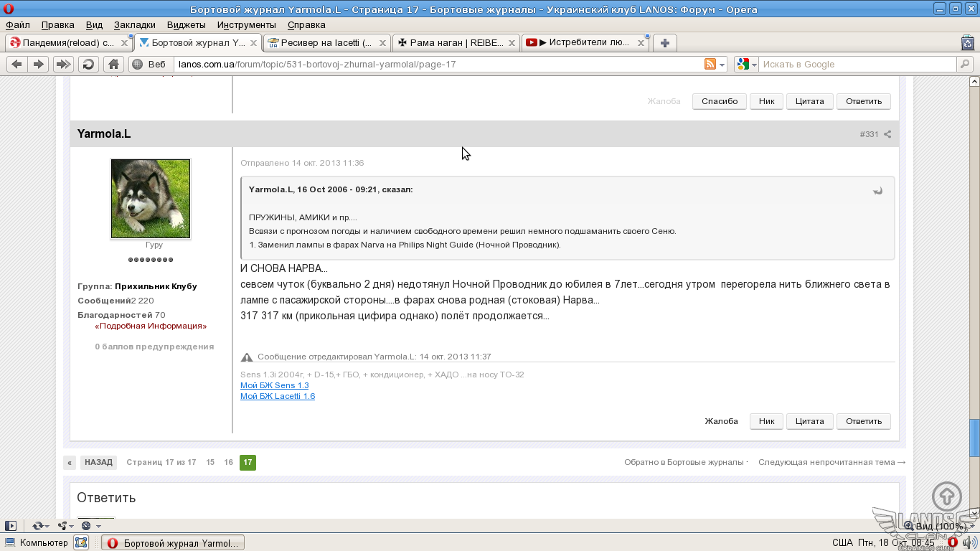
Task: Open the Google search engine dropdown
Action: [x=746, y=65]
